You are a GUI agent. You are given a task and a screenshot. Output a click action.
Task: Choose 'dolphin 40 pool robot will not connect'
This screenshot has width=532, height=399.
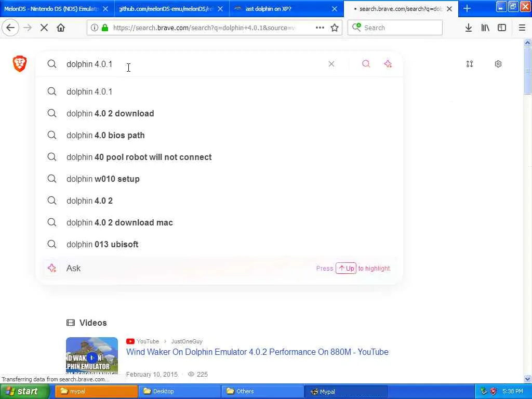[x=219, y=157]
